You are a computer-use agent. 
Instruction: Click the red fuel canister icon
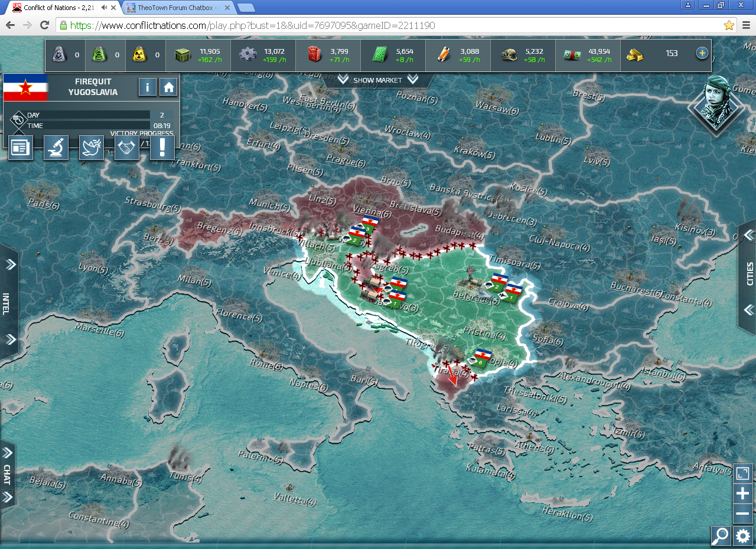click(314, 55)
